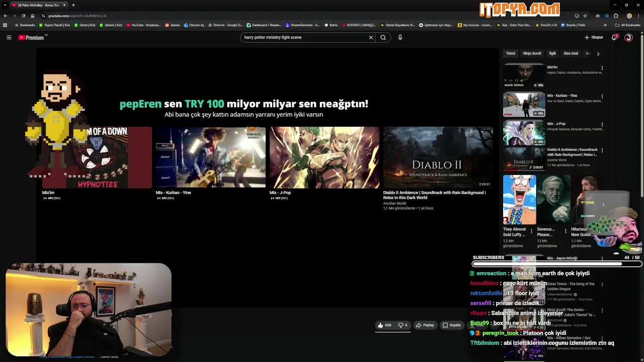
Task: Open the browser extensions puzzle icon
Action: point(616,16)
